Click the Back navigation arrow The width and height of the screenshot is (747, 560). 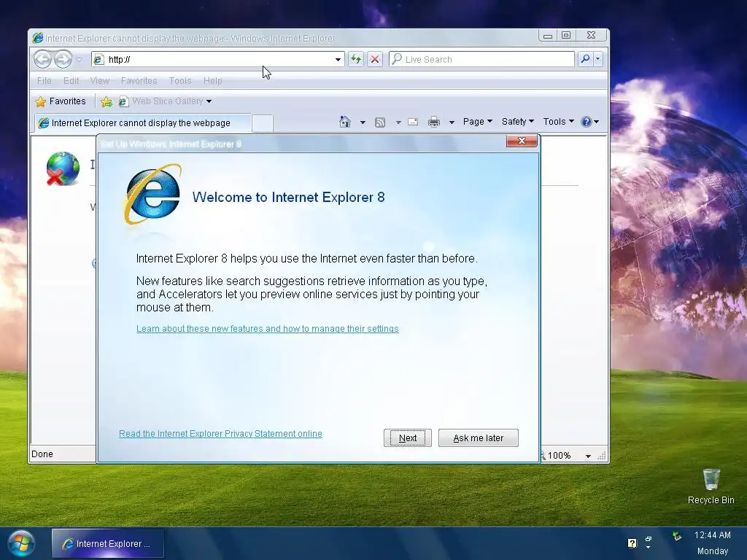tap(43, 59)
